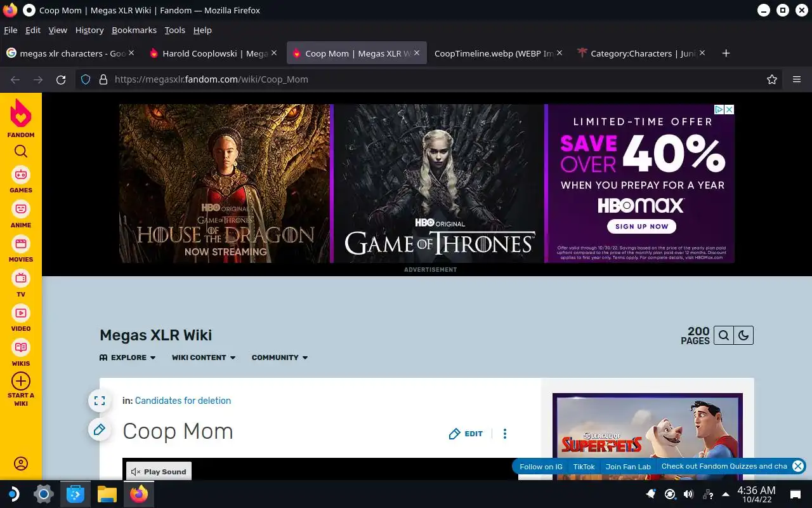Open the application launcher in taskbar

13,494
